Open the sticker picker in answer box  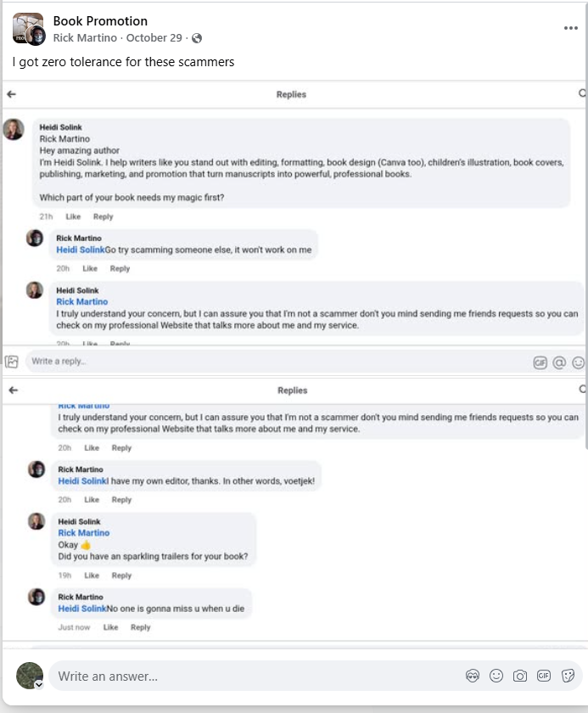[x=568, y=676]
